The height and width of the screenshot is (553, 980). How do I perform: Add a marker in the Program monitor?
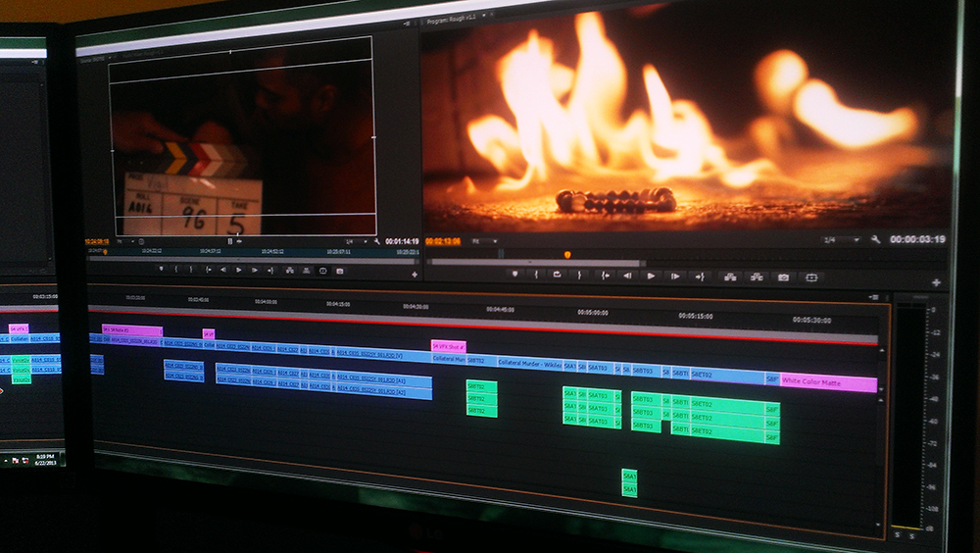[514, 274]
